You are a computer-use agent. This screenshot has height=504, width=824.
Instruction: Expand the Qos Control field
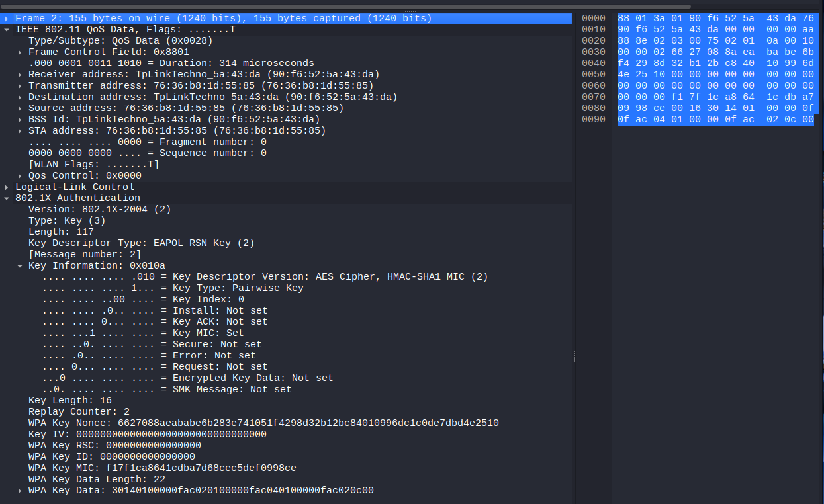(x=20, y=176)
